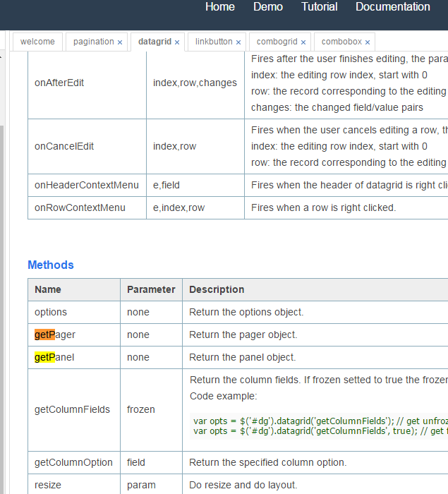Open the combobox tab

[341, 42]
